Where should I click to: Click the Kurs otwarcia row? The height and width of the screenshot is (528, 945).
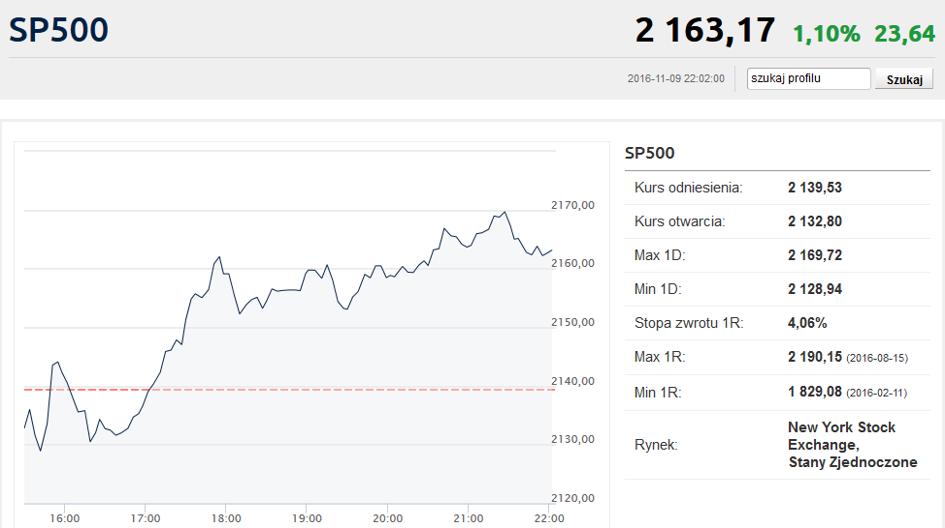(x=777, y=221)
